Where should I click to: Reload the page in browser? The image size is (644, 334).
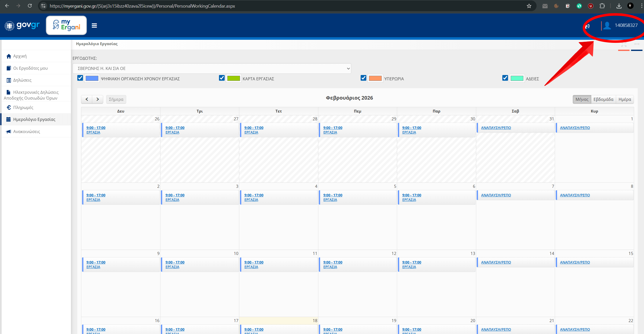point(30,6)
